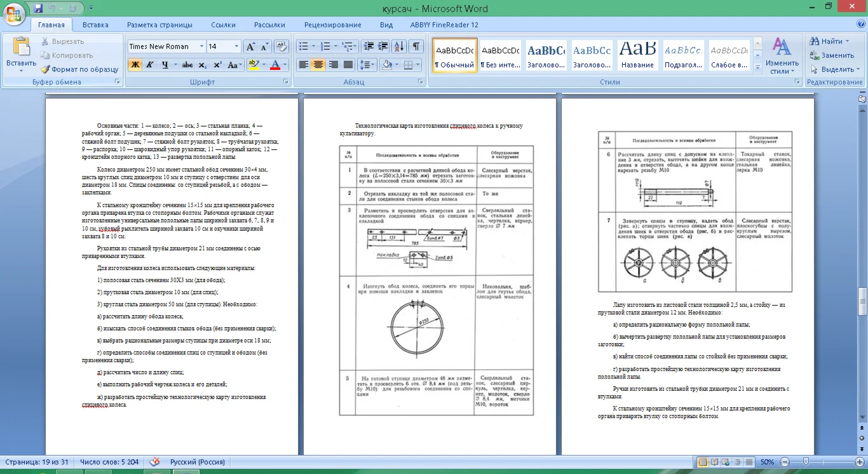
Task: Click the zoom slider handle
Action: [806, 462]
